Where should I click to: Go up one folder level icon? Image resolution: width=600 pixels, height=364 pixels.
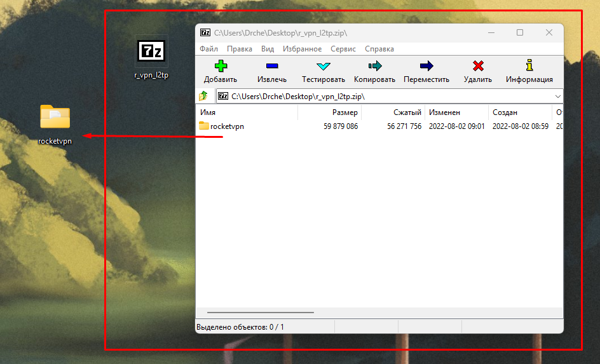click(x=203, y=96)
